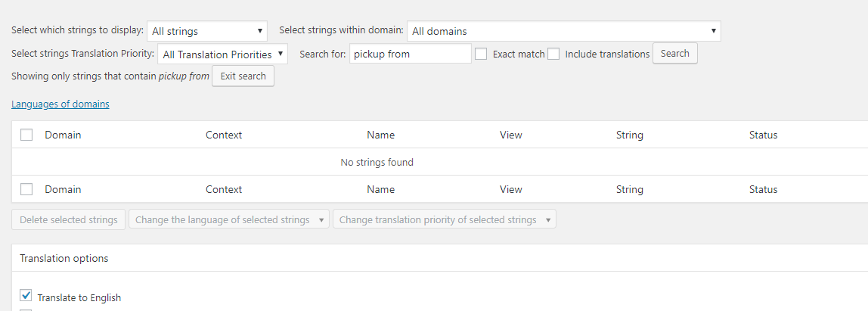Tick the 'Include translations' checkbox

tap(553, 54)
